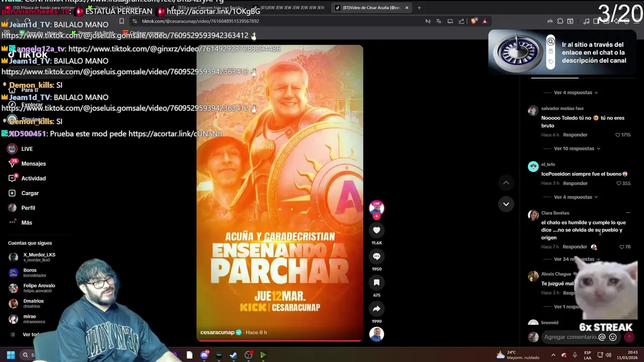Viewport: 644px width, 362px height.
Task: Reply to salvador matias faur comment
Action: 575,135
